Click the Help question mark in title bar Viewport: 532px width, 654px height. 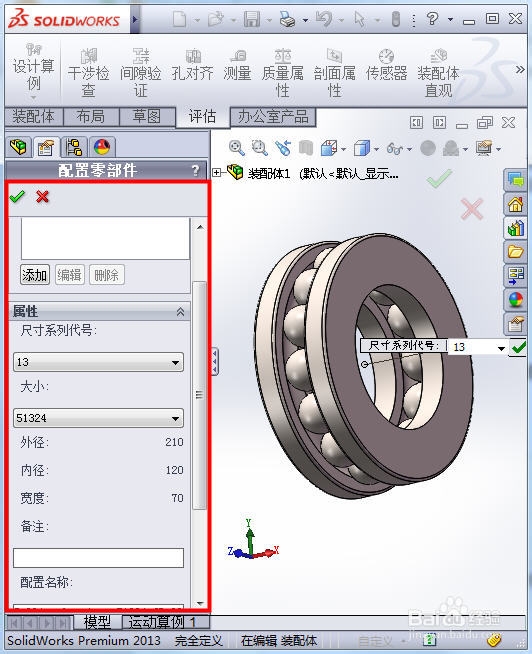tap(433, 18)
